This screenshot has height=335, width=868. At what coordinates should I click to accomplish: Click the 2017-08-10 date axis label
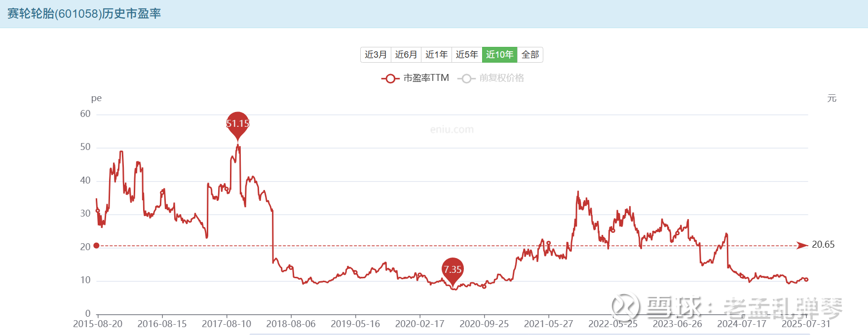coord(226,324)
